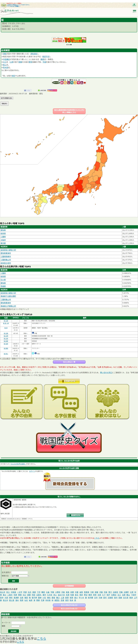Open the 家系図 NO.1 advertisement banner
Viewport: 138px width, 644px height.
click(x=69, y=40)
